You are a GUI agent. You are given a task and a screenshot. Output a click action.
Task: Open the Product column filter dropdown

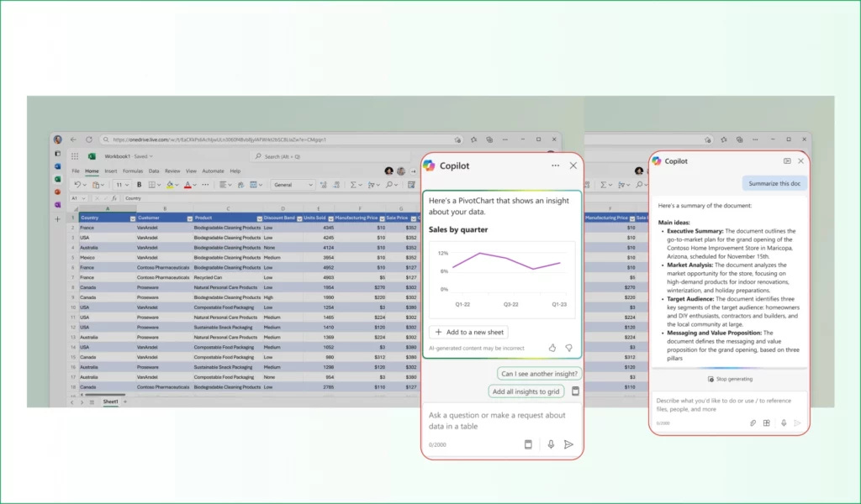[259, 218]
